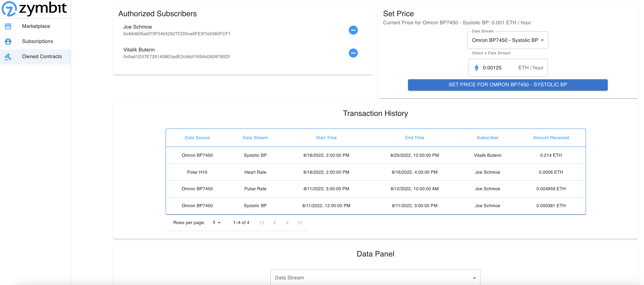Viewport: 644px width, 285px height.
Task: Expand the Data Panel Data Stream dropdown
Action: point(375,278)
